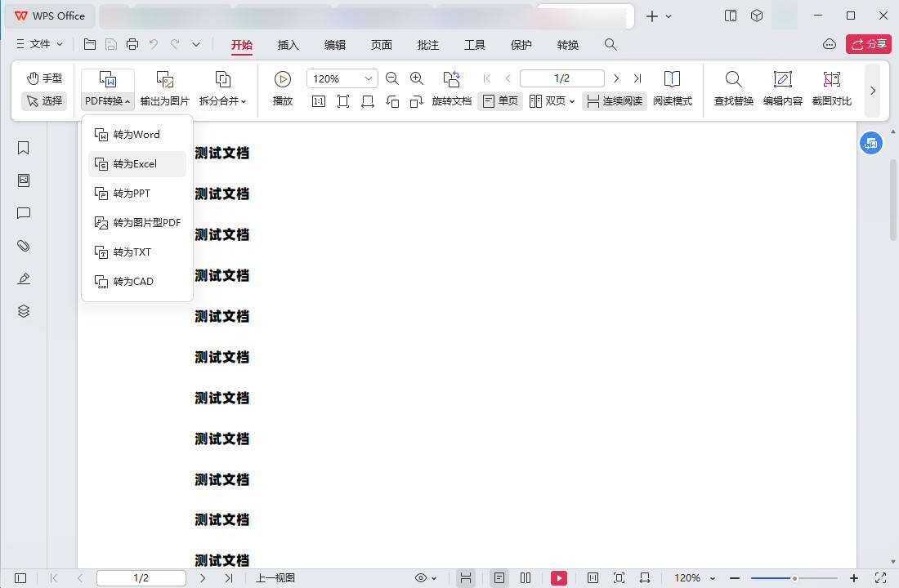The height and width of the screenshot is (588, 899).
Task: Open the bookmark panel in left sidebar
Action: tap(24, 148)
